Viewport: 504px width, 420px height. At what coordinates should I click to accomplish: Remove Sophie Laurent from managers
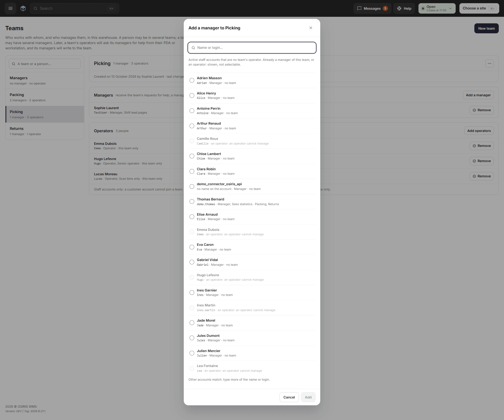pos(482,110)
